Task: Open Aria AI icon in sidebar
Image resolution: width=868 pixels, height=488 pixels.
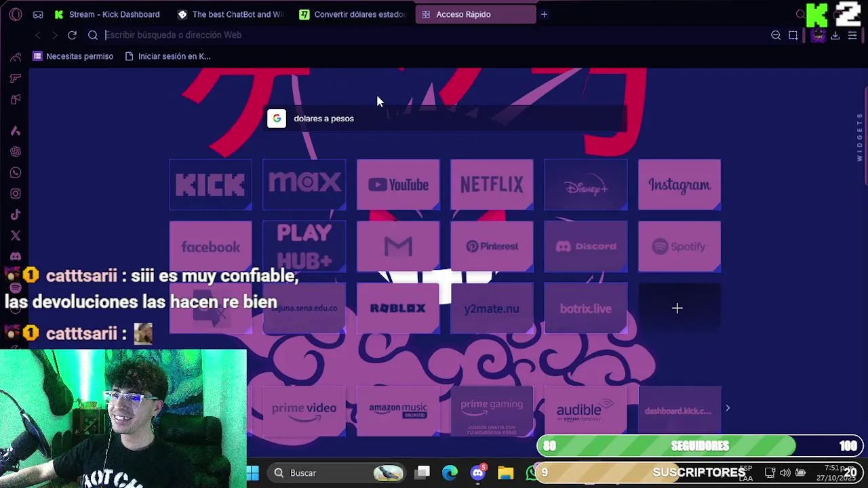Action: [16, 131]
